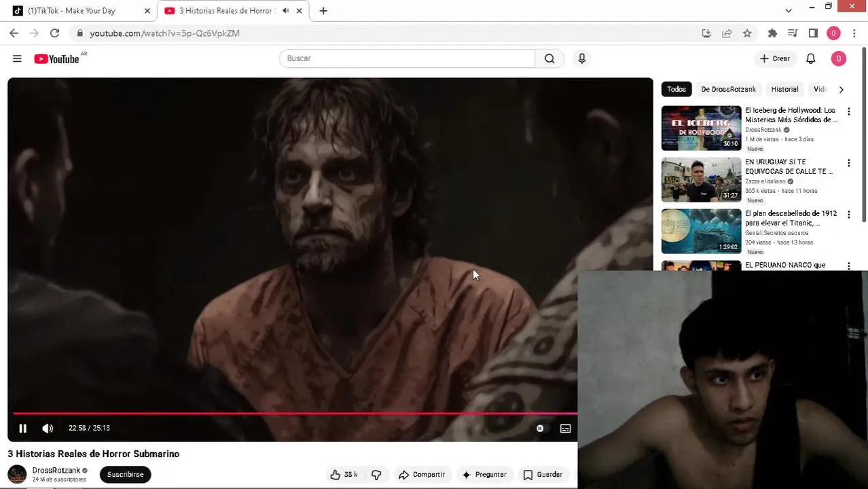Screen dimensions: 868x489
Task: Go to YouTube home via logo
Action: (x=57, y=59)
